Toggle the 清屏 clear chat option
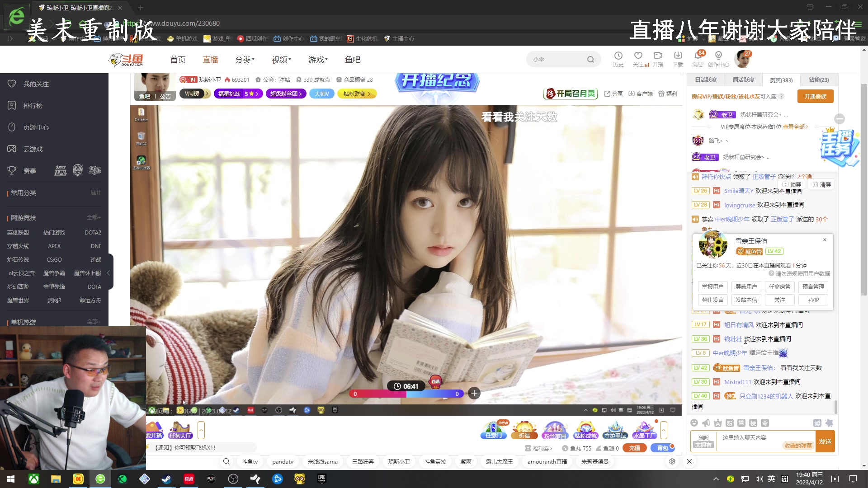The height and width of the screenshot is (488, 868). coord(821,184)
